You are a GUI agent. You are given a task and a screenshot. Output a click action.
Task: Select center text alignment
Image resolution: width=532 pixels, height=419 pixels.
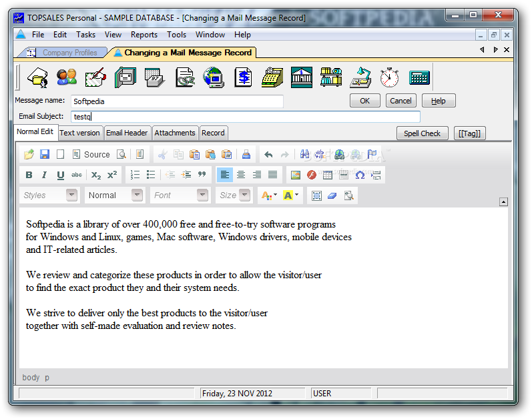tap(241, 175)
